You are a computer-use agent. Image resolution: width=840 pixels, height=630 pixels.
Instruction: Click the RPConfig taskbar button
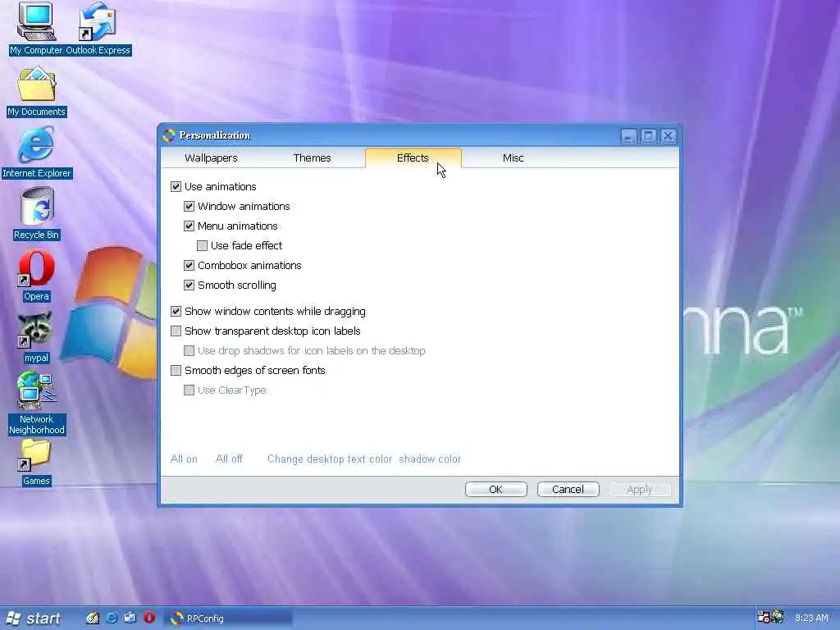[x=229, y=619]
